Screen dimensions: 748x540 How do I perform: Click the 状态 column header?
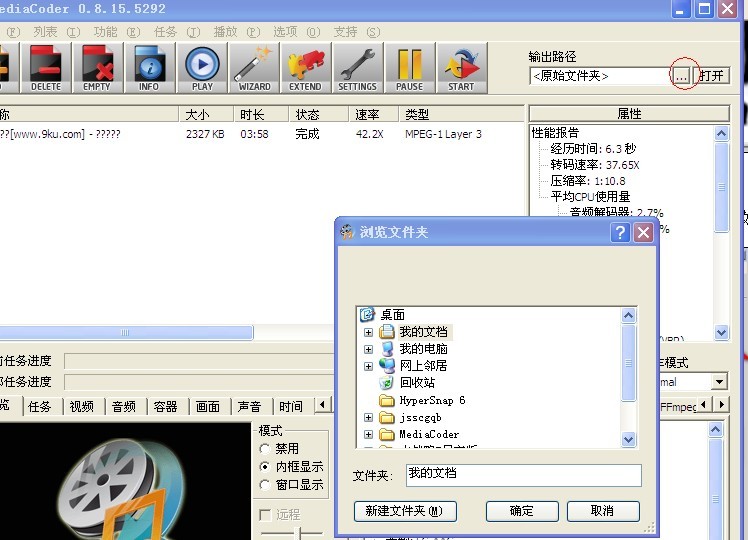click(x=318, y=114)
